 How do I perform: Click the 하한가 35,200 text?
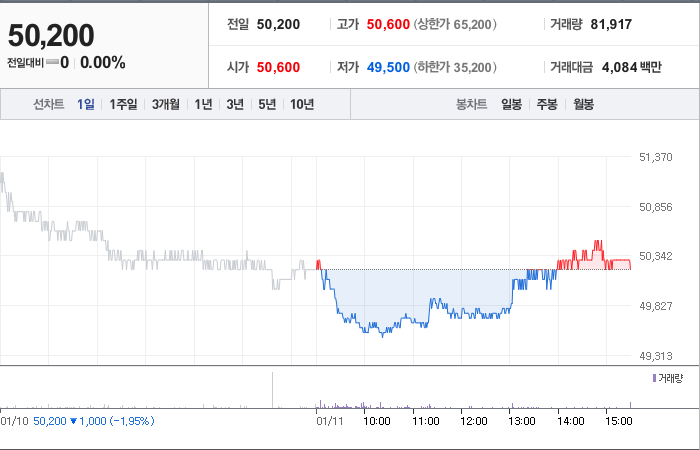point(455,67)
